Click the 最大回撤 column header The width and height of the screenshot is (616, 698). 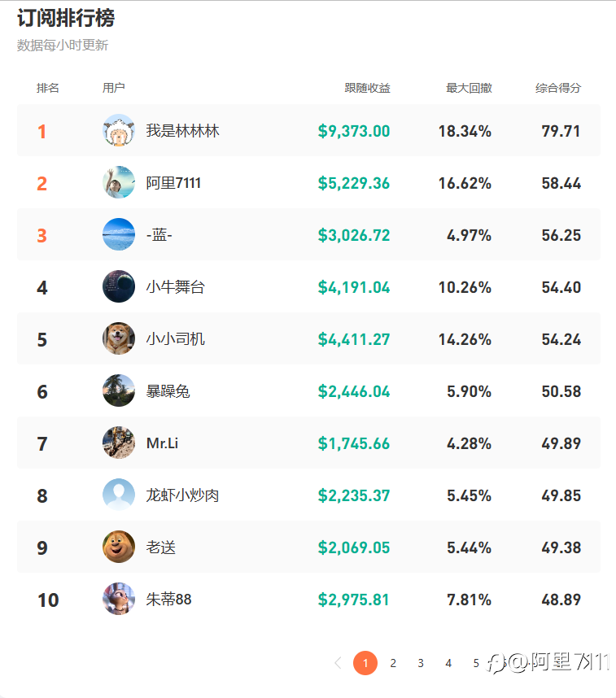click(469, 88)
